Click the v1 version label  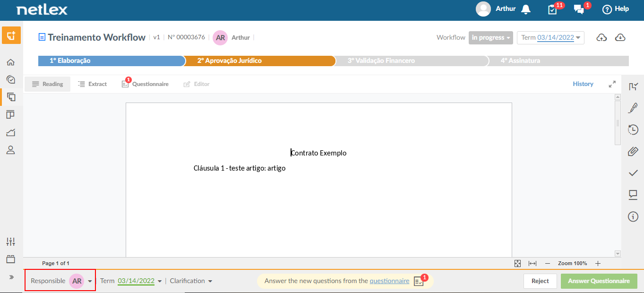coord(157,37)
